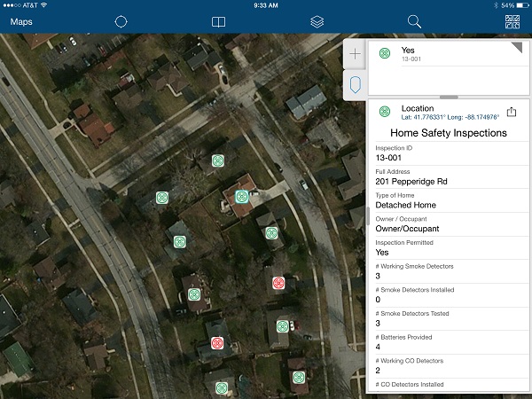Go back to Maps
532x399 pixels.
(x=21, y=21)
